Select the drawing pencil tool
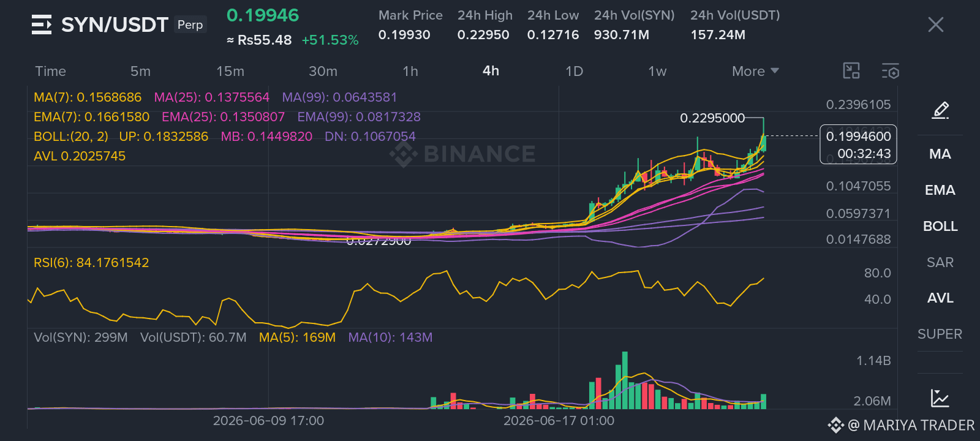 coord(940,110)
